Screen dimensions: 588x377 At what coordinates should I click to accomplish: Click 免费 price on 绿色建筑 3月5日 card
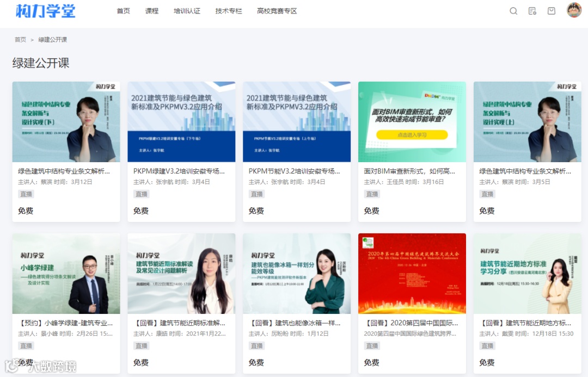pyautogui.click(x=487, y=211)
